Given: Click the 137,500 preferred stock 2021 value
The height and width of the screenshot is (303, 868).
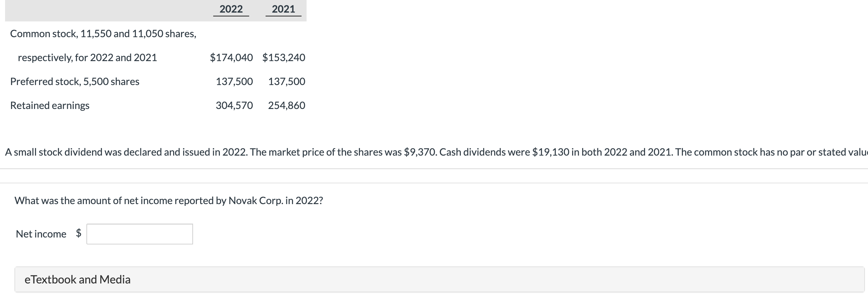Looking at the screenshot, I should [287, 81].
